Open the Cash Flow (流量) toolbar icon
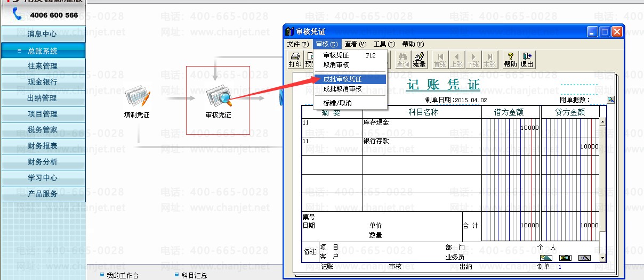The height and width of the screenshot is (280, 644). 419,59
